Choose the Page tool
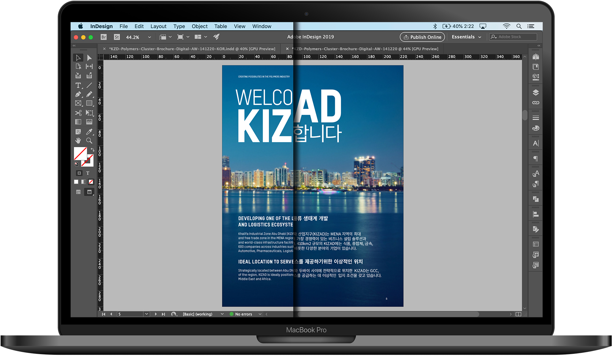Image resolution: width=613 pixels, height=364 pixels. coord(78,66)
